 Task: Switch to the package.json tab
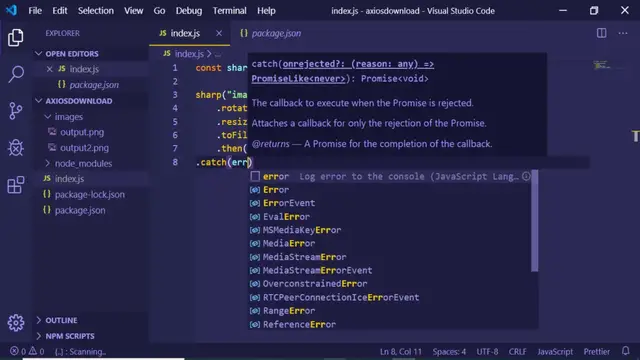pyautogui.click(x=271, y=33)
